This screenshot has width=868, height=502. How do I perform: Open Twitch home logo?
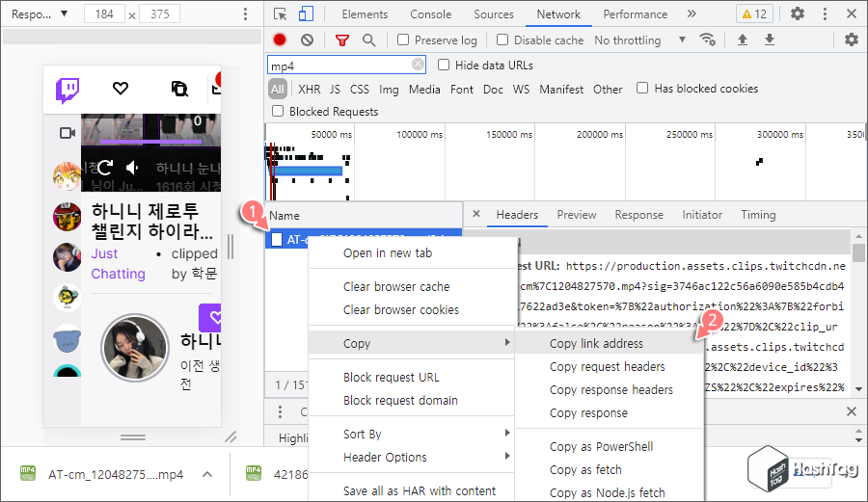[x=68, y=90]
